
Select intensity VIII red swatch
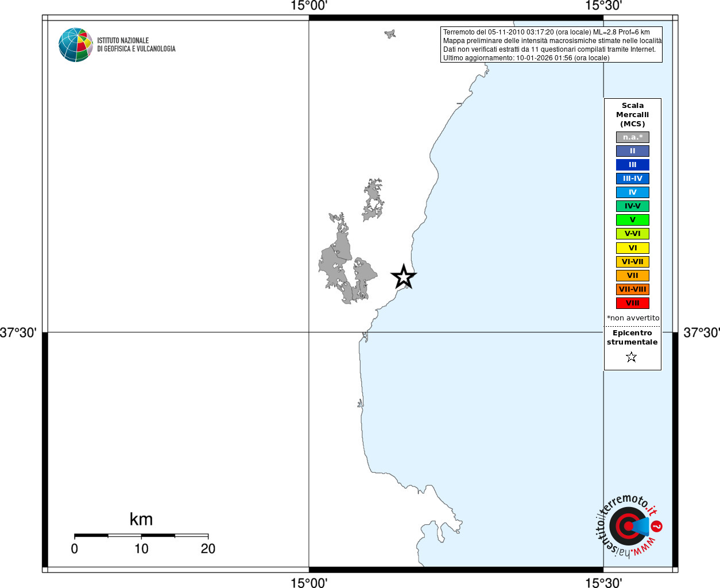[x=633, y=303]
